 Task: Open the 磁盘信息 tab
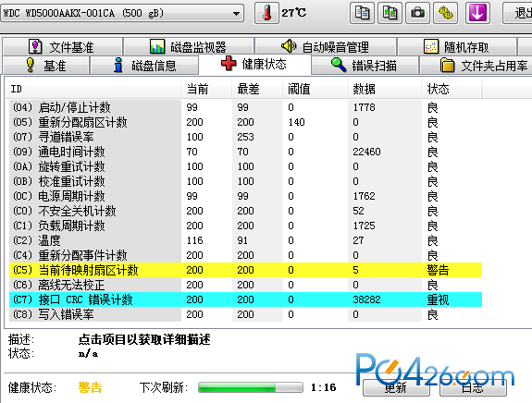click(x=145, y=65)
